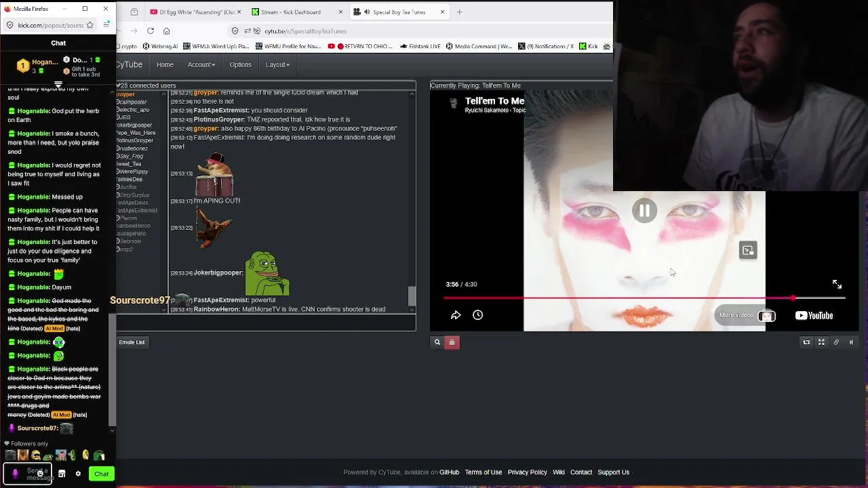This screenshot has width=868, height=488.
Task: Open a new browser tab
Action: (459, 12)
